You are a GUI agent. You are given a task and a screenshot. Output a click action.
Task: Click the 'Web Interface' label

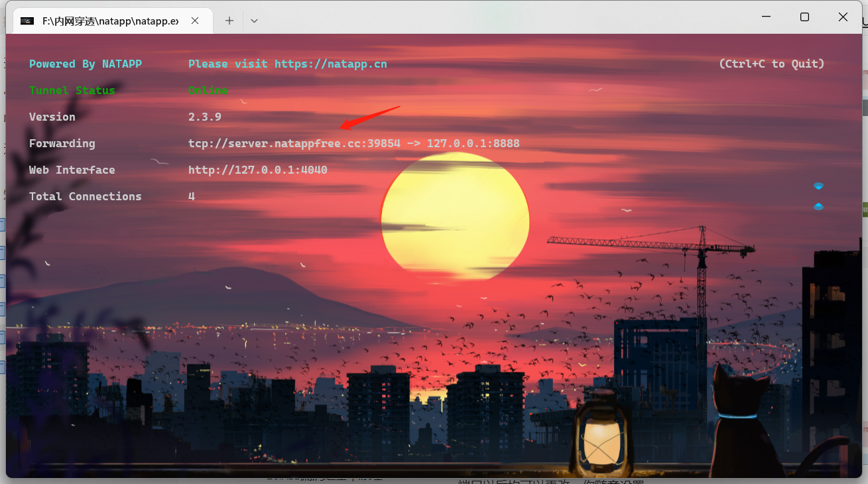72,170
